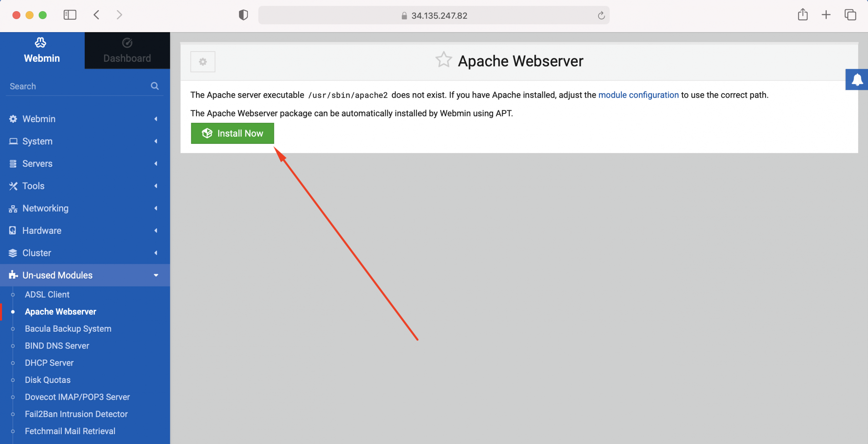Click the arrow beside Servers category

tap(156, 163)
